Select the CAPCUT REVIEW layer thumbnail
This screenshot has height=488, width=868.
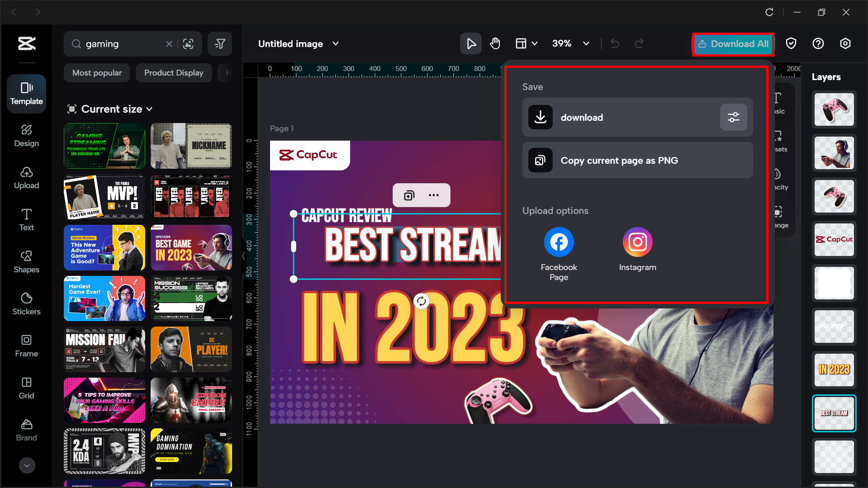click(x=834, y=327)
